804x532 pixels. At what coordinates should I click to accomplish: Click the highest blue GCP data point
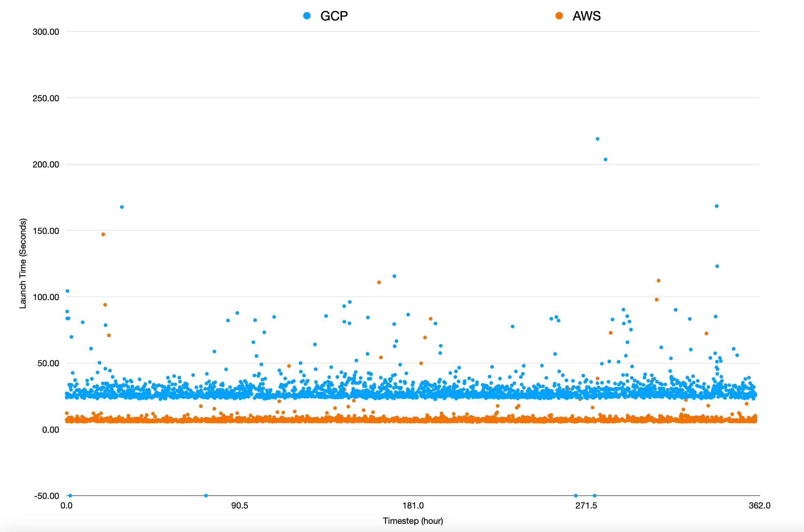coord(597,139)
